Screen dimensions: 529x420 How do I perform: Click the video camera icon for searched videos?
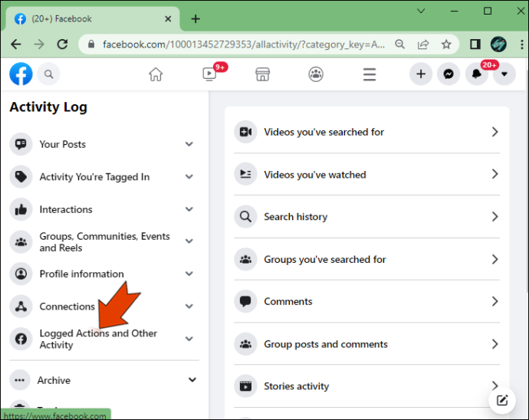[245, 132]
